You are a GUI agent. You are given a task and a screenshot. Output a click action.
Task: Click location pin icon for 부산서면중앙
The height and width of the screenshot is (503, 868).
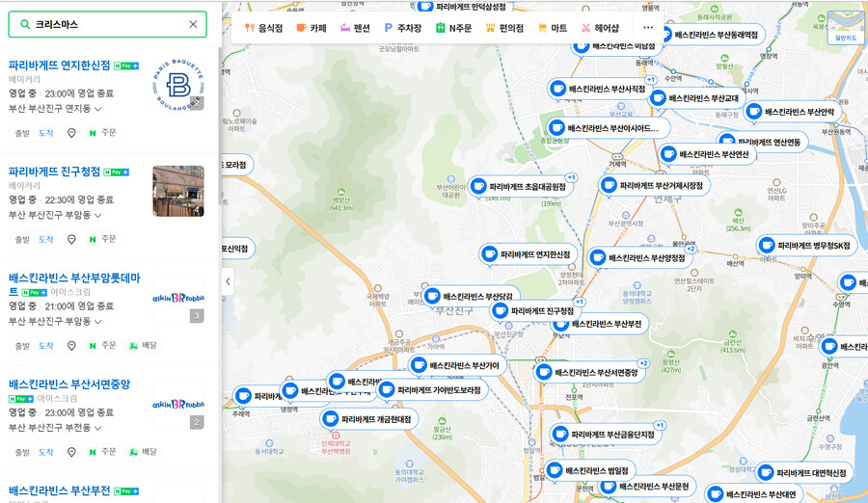71,452
